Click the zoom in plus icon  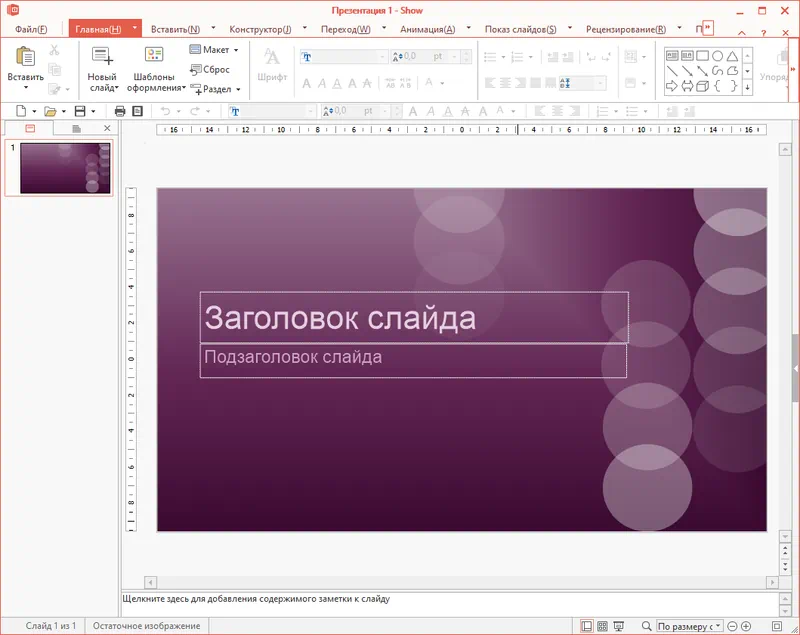tap(746, 626)
